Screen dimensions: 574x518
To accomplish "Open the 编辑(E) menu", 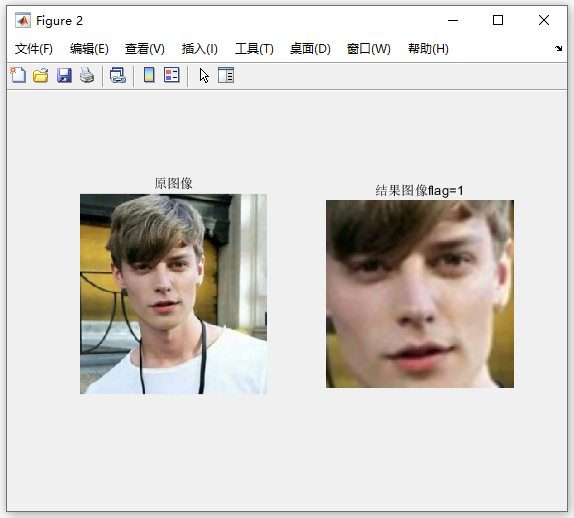I will tap(89, 49).
